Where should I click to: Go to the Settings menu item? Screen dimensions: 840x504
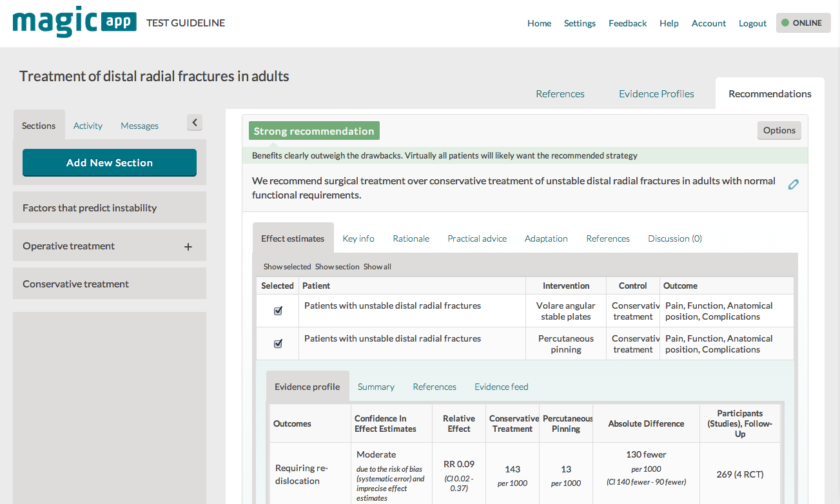coord(580,23)
